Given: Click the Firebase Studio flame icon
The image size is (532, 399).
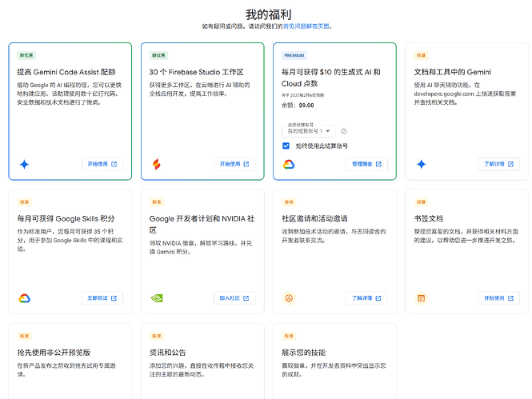Looking at the screenshot, I should click(x=157, y=165).
